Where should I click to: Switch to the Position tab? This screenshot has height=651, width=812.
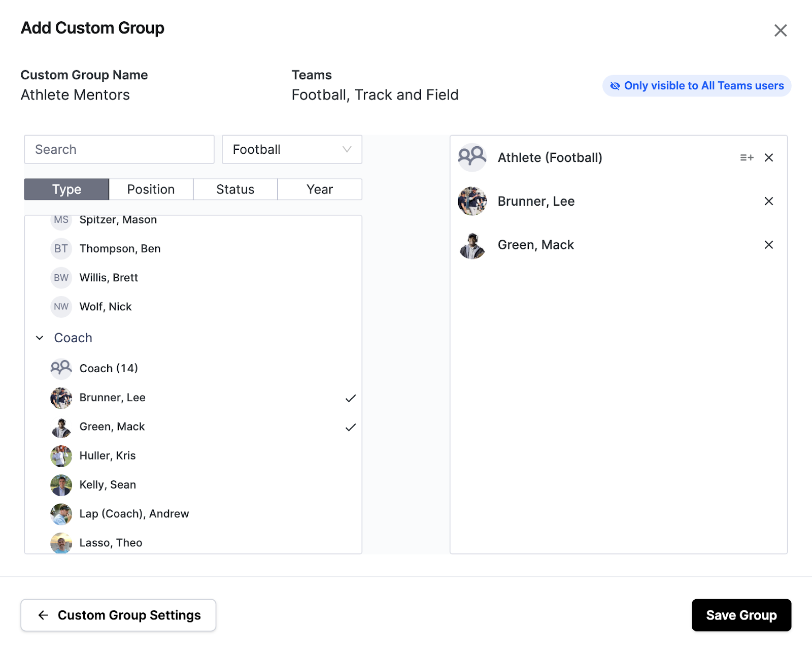click(x=151, y=189)
